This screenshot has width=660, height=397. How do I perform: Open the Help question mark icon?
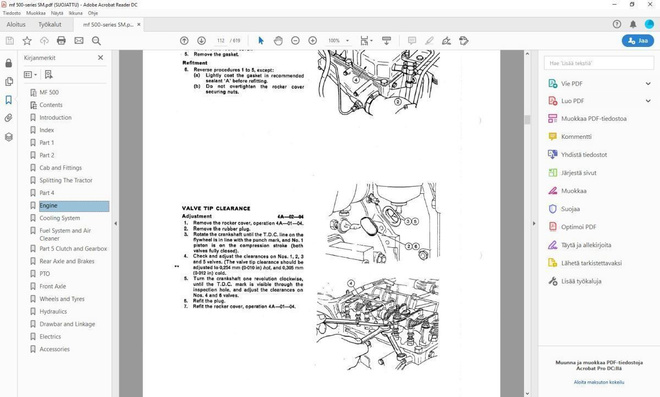pos(617,24)
